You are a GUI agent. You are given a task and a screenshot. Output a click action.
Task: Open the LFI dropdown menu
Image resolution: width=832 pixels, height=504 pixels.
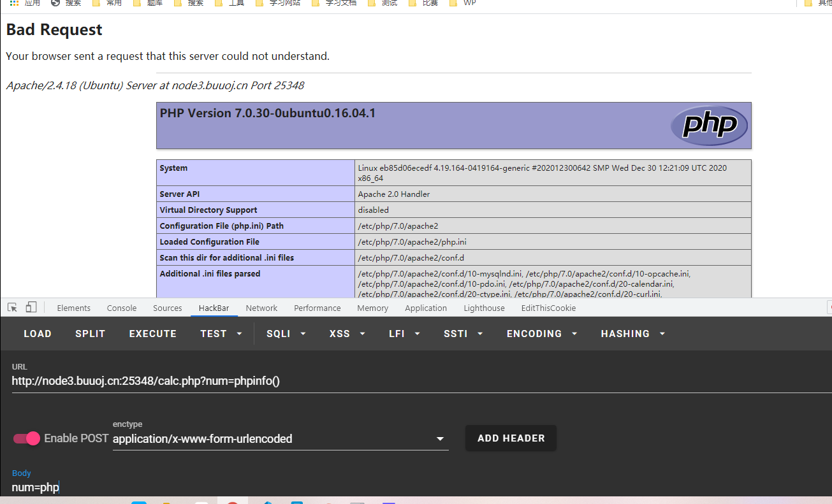[x=404, y=334]
